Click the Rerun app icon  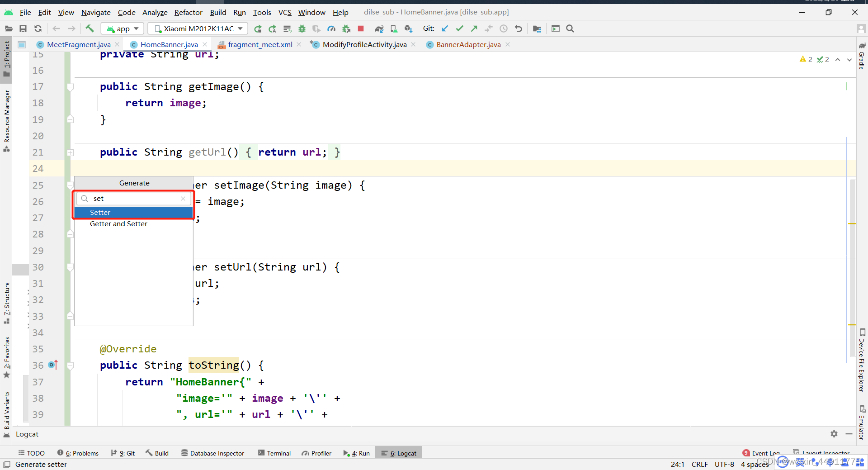(258, 28)
